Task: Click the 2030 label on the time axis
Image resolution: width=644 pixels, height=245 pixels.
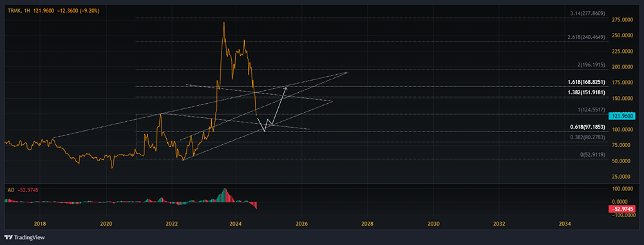Action: click(x=433, y=224)
